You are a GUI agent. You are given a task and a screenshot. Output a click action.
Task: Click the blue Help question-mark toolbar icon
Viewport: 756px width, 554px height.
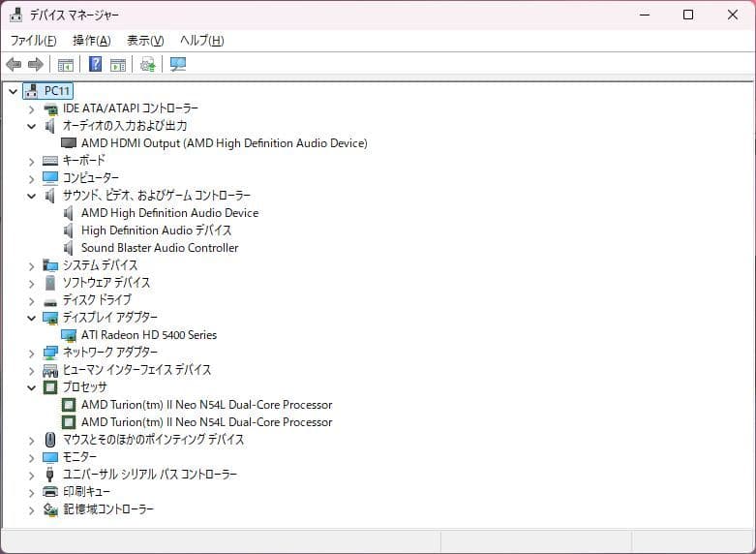coord(96,64)
